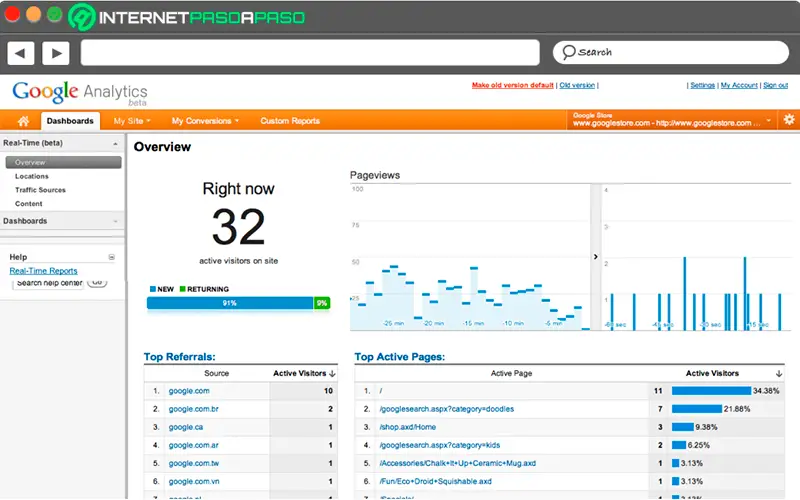800x500 pixels.
Task: Open the My Account link
Action: [739, 85]
